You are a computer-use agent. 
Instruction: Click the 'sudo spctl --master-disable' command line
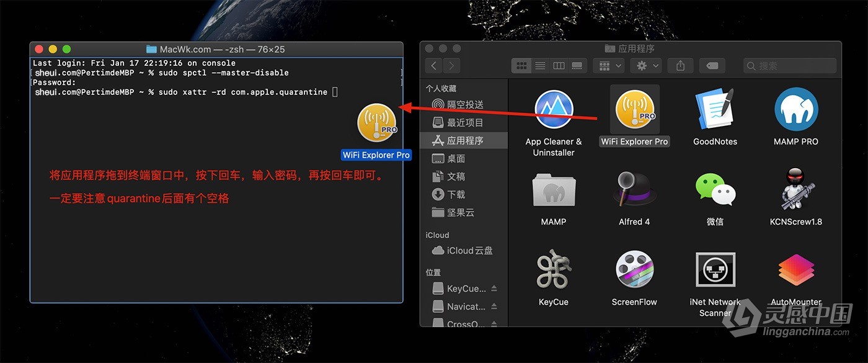[x=162, y=73]
